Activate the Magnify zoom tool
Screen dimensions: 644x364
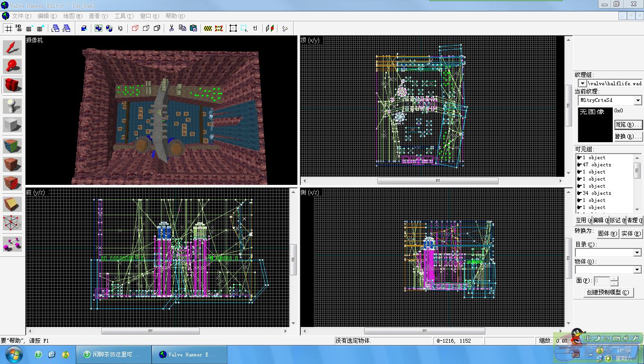click(x=13, y=66)
